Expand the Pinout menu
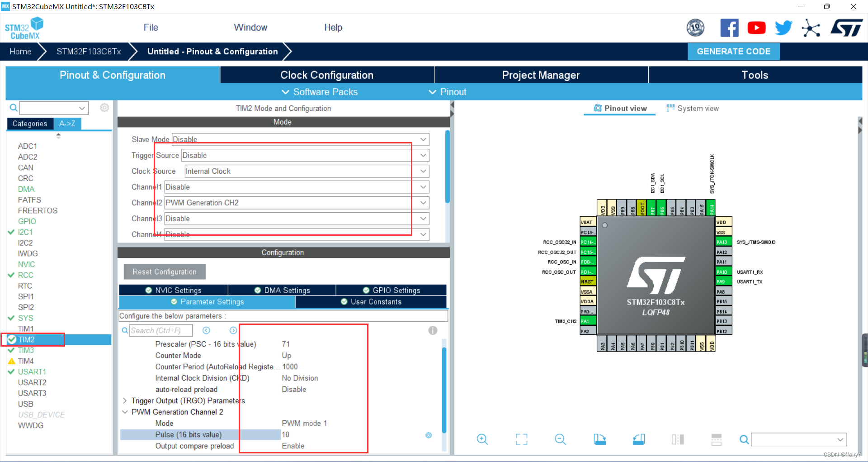 pyautogui.click(x=447, y=92)
